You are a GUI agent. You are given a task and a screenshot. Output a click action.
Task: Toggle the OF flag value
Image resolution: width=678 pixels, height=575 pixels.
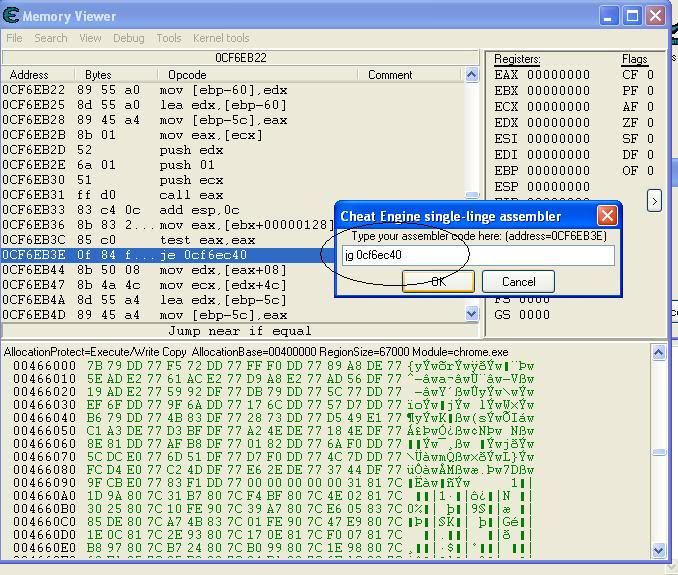pyautogui.click(x=650, y=171)
